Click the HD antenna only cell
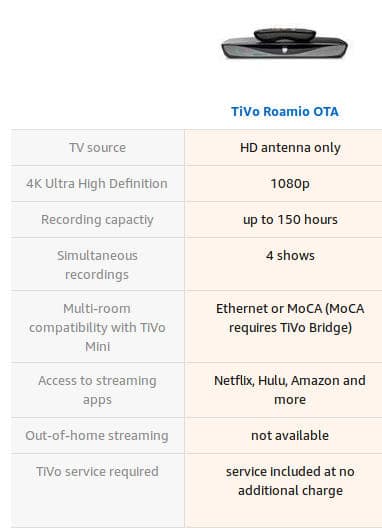The height and width of the screenshot is (528, 382). [290, 147]
